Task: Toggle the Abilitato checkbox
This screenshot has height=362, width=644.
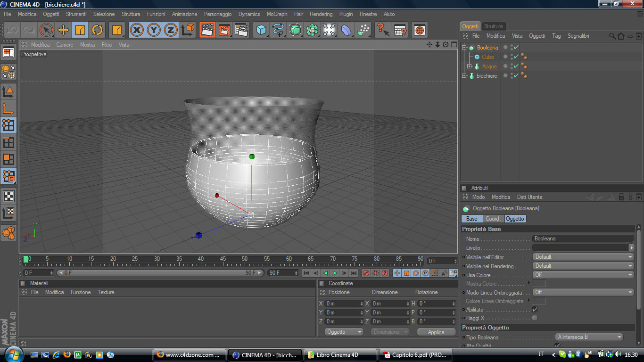Action: [x=535, y=310]
